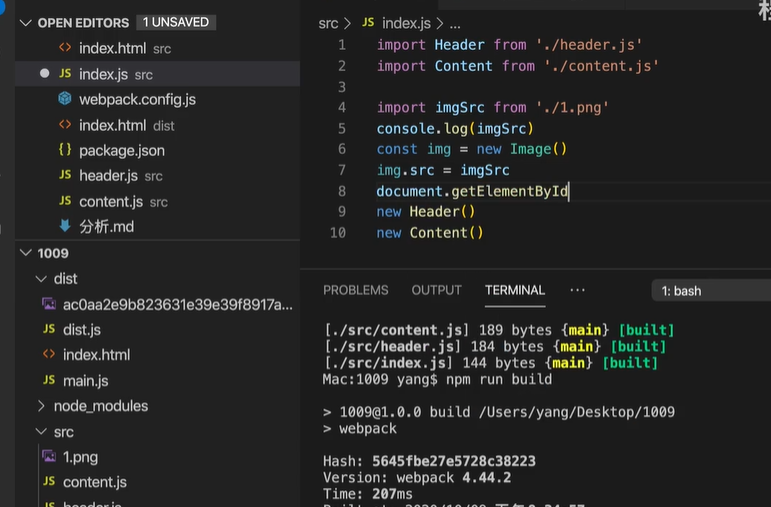Click the npm run build terminal command
771x507 pixels.
(x=499, y=380)
